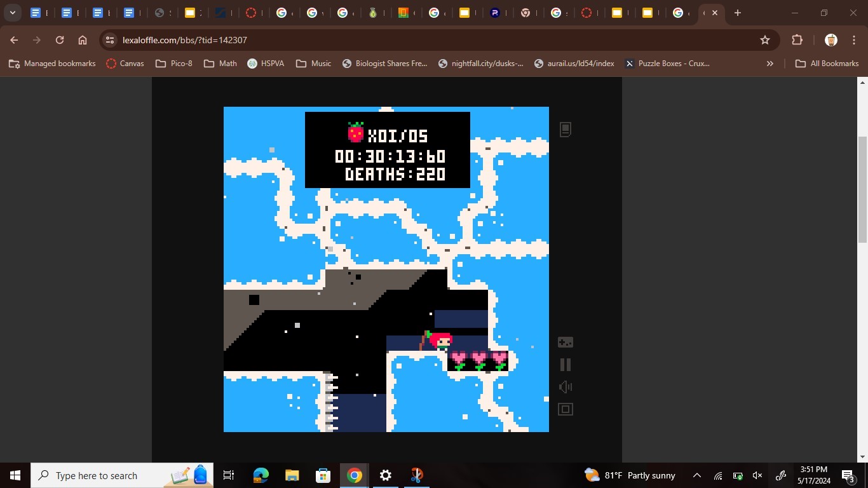Reload the lexaloffle page

point(60,40)
